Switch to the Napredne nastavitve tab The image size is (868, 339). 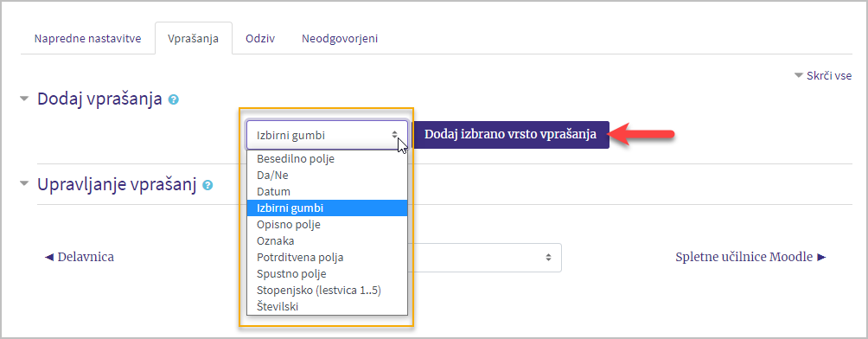[87, 39]
